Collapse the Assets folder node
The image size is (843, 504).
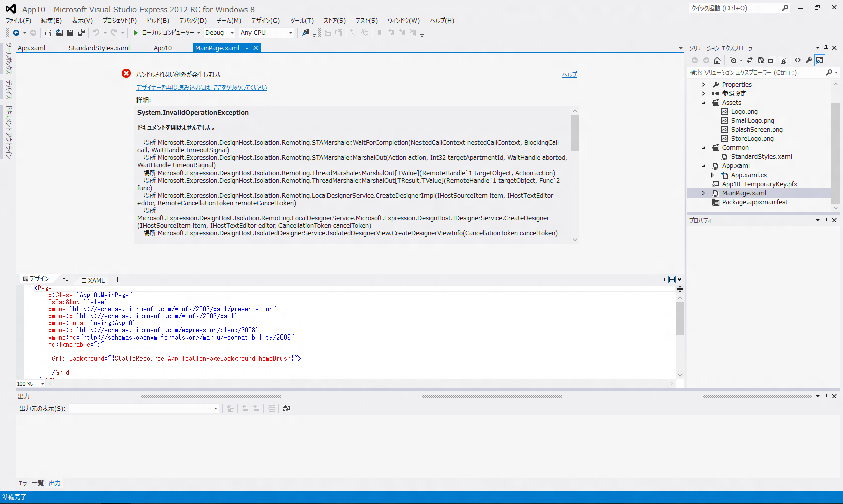[x=703, y=103]
